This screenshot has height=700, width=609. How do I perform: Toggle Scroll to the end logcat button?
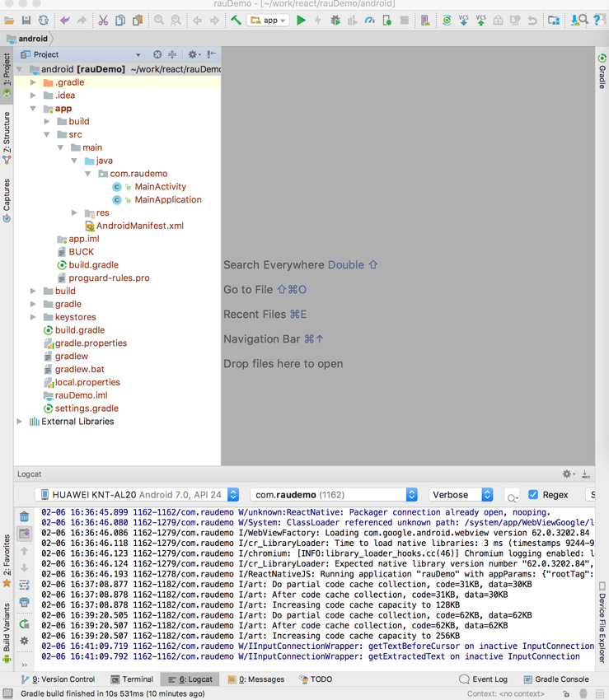click(24, 533)
